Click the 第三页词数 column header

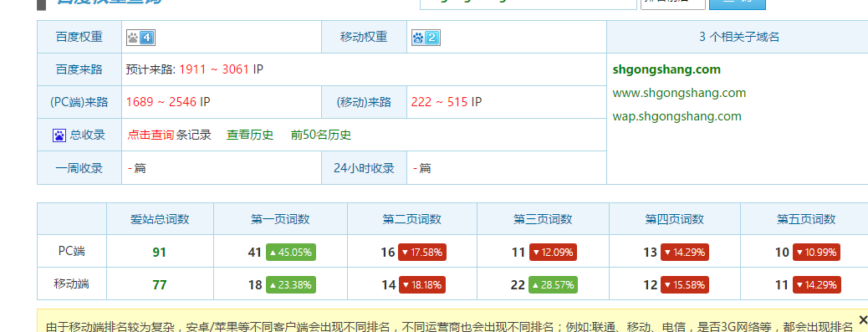(x=543, y=219)
